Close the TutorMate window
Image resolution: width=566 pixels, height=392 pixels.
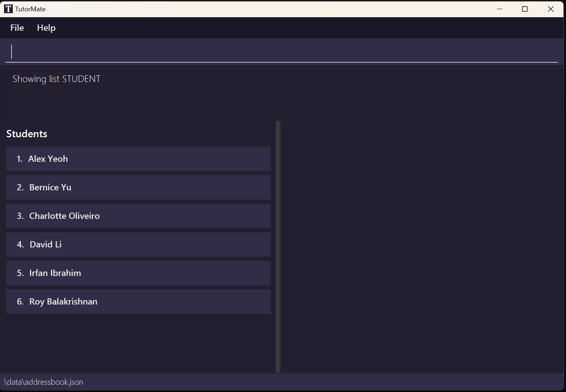[551, 9]
